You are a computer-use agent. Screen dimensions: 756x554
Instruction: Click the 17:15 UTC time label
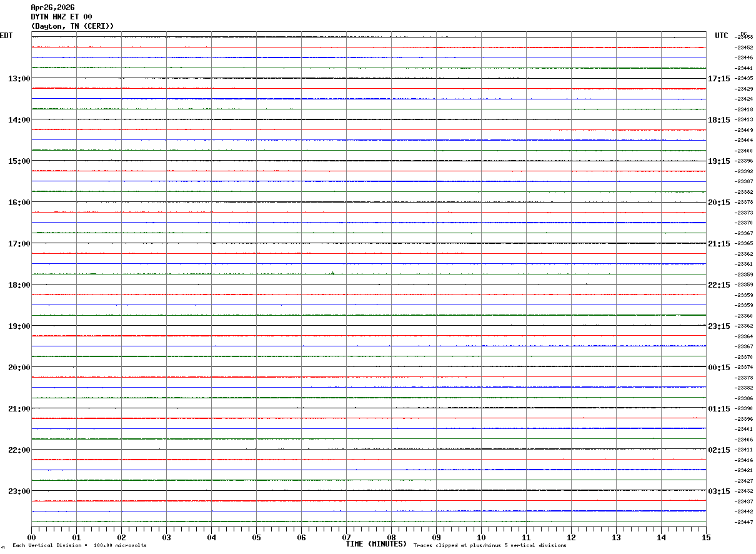(719, 78)
